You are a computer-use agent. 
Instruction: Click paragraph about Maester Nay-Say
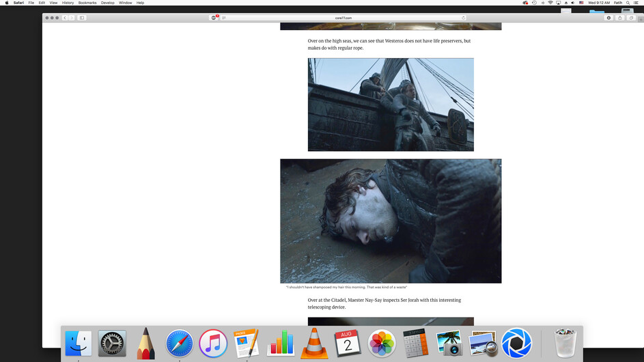(x=384, y=303)
